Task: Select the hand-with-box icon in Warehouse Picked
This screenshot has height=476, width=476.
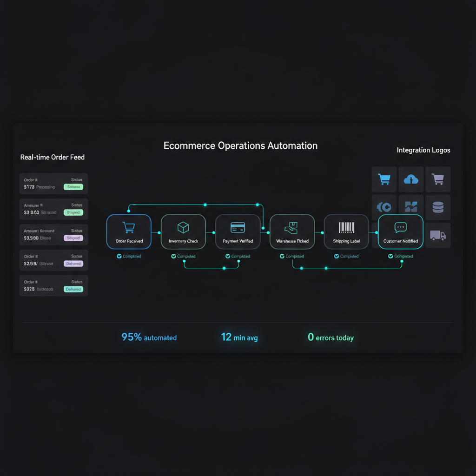Action: point(291,228)
